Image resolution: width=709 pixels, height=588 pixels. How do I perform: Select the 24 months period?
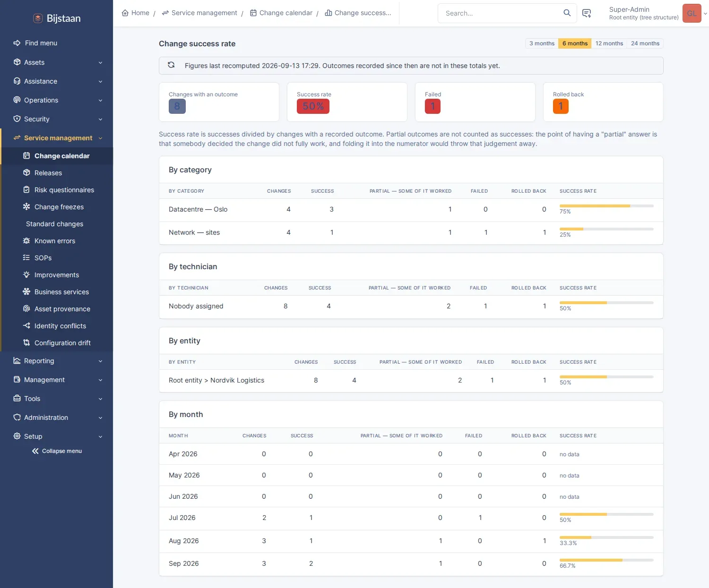click(645, 43)
